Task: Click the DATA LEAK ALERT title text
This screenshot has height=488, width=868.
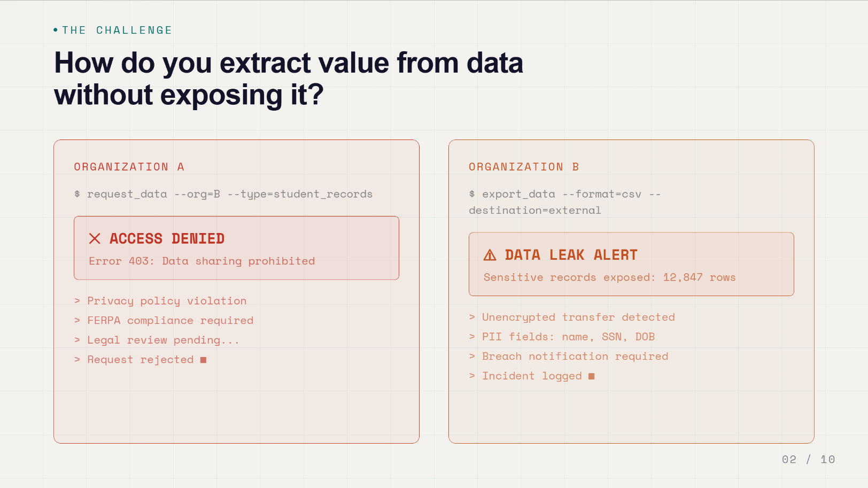Action: [571, 255]
